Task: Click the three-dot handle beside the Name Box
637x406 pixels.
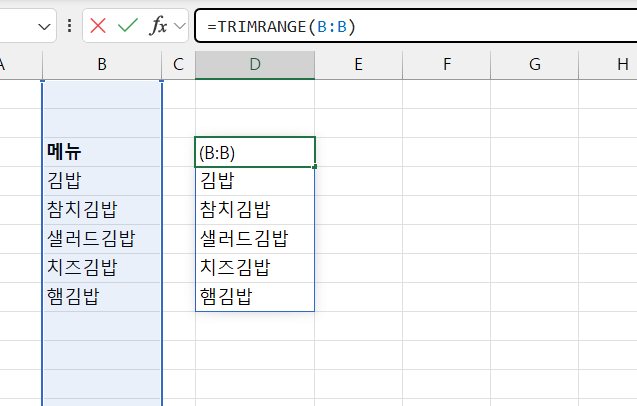Action: click(x=69, y=26)
